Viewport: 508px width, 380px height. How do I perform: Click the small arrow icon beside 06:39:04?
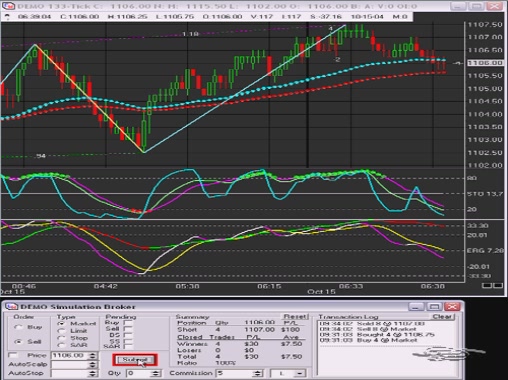[x=7, y=17]
